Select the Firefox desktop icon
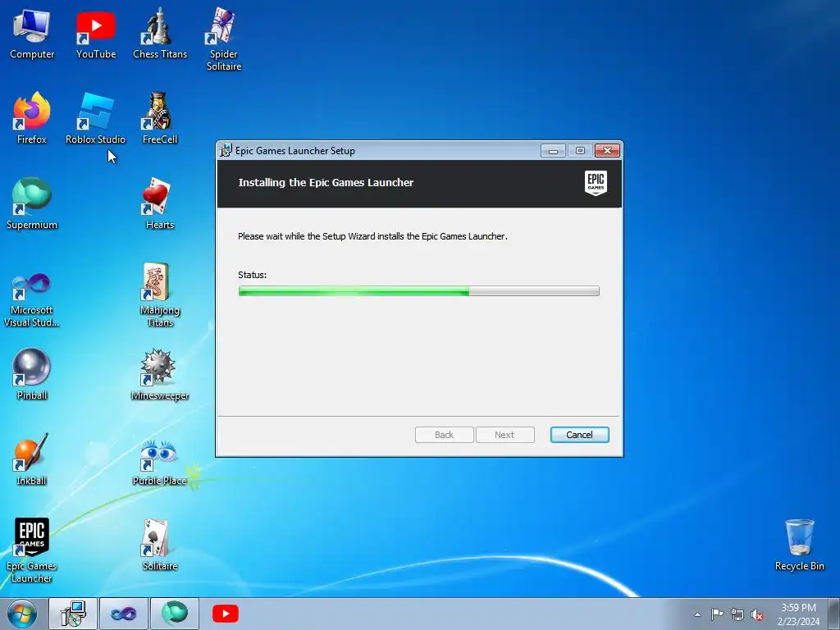The width and height of the screenshot is (840, 630). point(32,118)
